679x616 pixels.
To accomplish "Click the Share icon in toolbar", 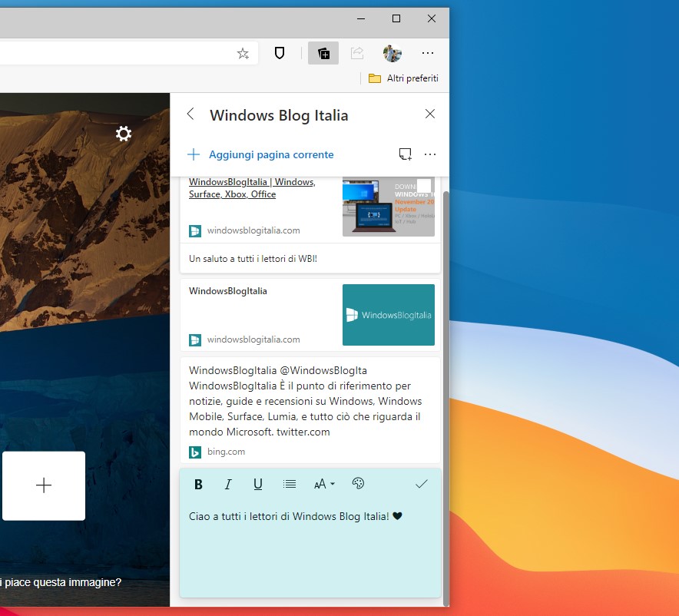I will click(x=357, y=53).
